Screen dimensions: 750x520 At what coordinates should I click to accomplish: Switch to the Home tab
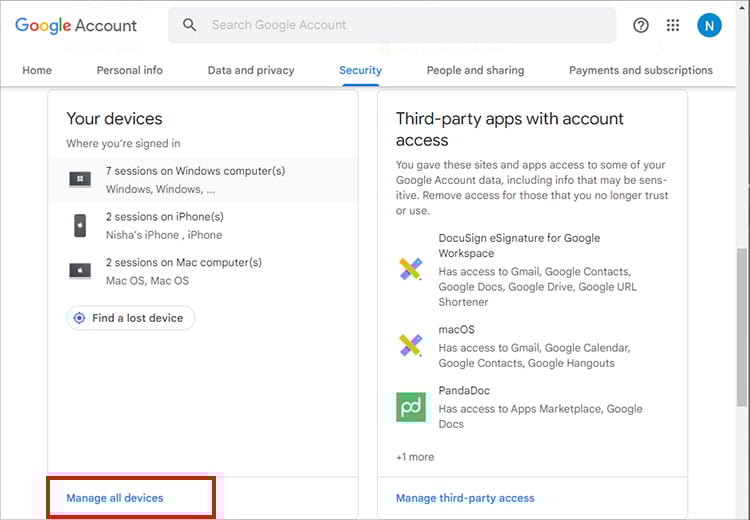click(37, 70)
